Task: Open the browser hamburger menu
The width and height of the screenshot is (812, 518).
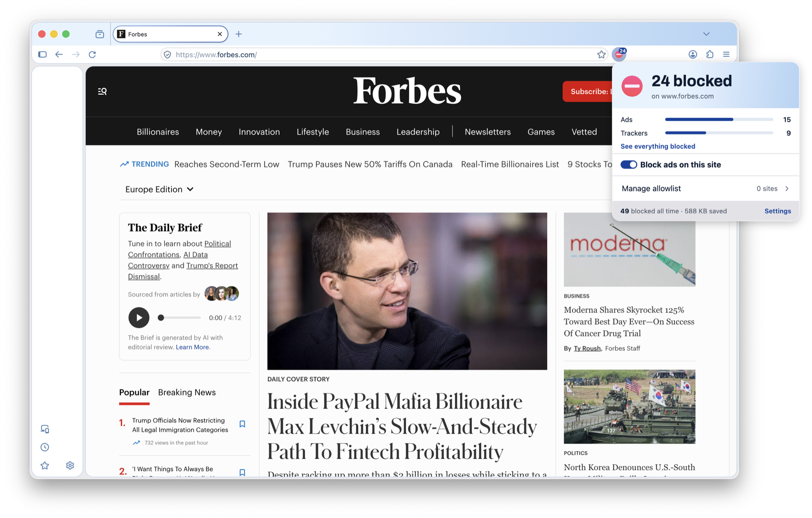Action: (726, 55)
